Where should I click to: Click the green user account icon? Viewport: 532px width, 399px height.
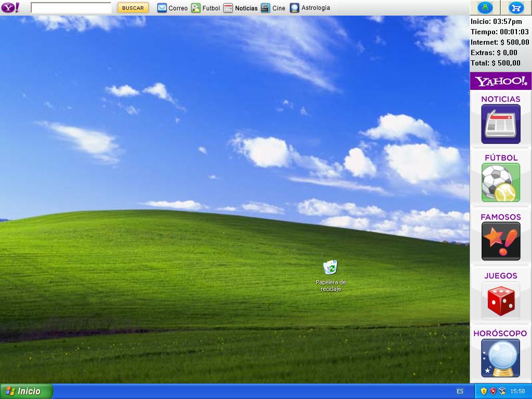(485, 7)
